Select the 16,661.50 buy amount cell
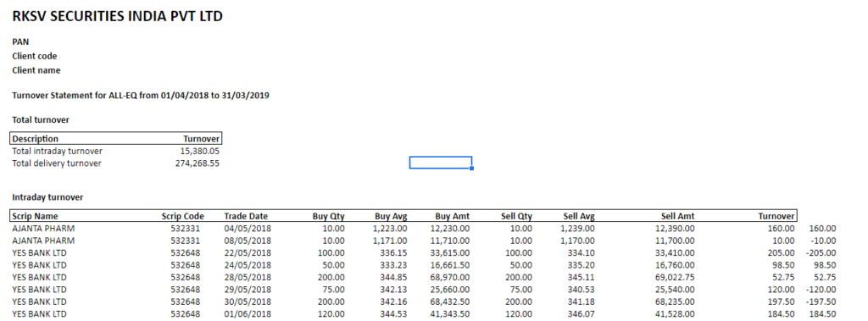Viewport: 868px width, 321px height. pyautogui.click(x=450, y=265)
